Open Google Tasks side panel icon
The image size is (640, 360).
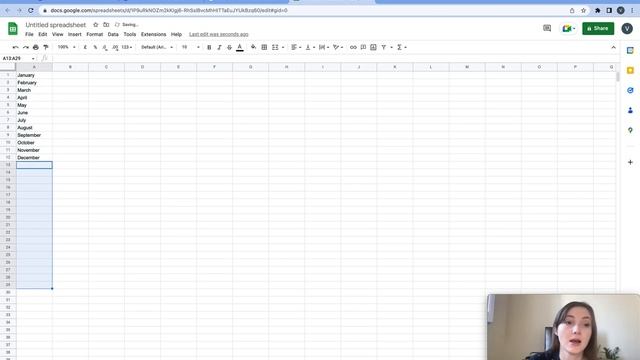tap(630, 90)
